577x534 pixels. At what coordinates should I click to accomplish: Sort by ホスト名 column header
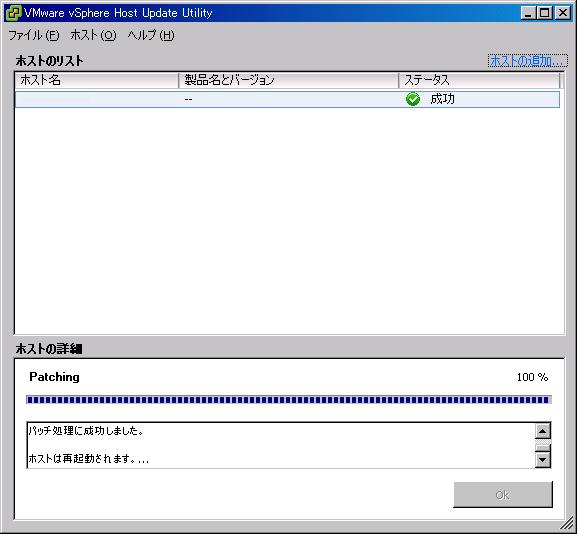click(x=97, y=80)
